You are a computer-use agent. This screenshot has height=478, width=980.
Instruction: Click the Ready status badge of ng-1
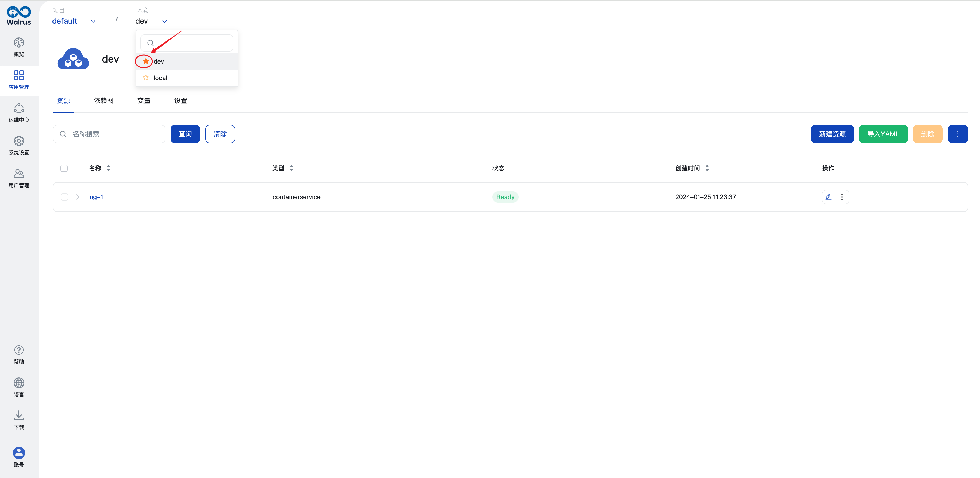[x=505, y=197]
